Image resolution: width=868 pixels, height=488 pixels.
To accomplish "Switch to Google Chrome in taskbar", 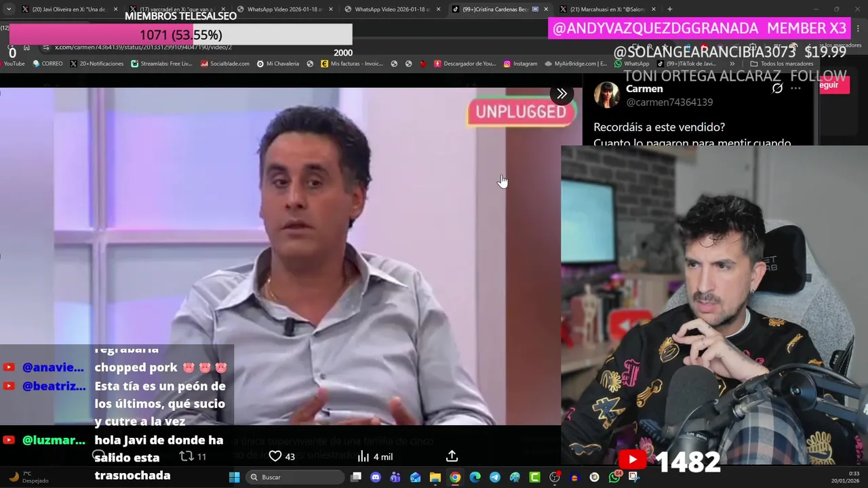I will 455,477.
